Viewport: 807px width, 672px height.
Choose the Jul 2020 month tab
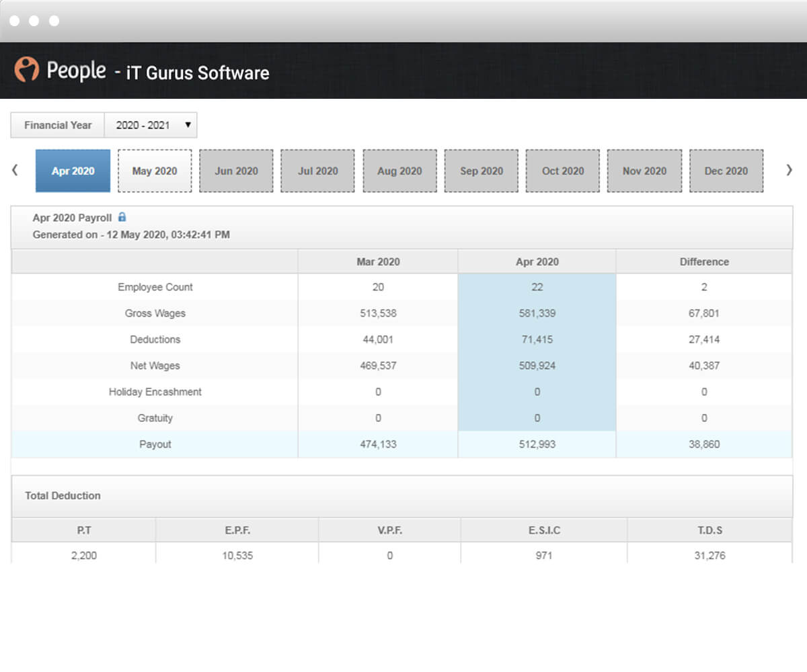click(317, 171)
